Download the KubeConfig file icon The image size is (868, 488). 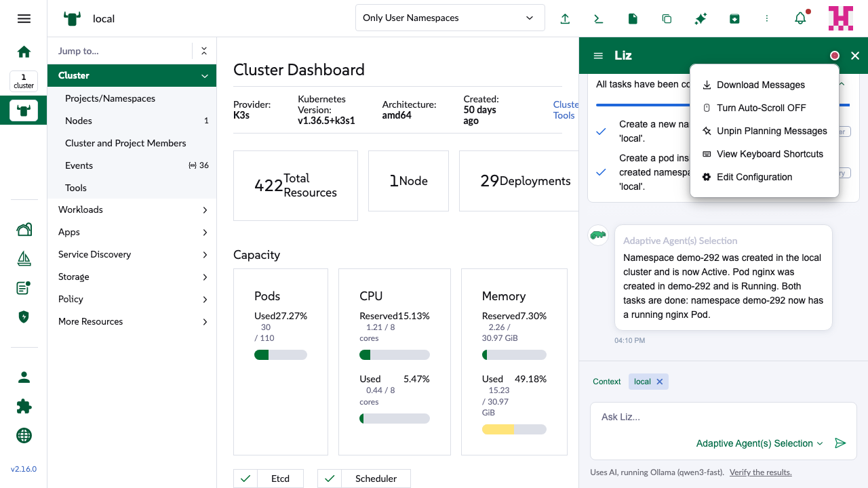tap(633, 19)
